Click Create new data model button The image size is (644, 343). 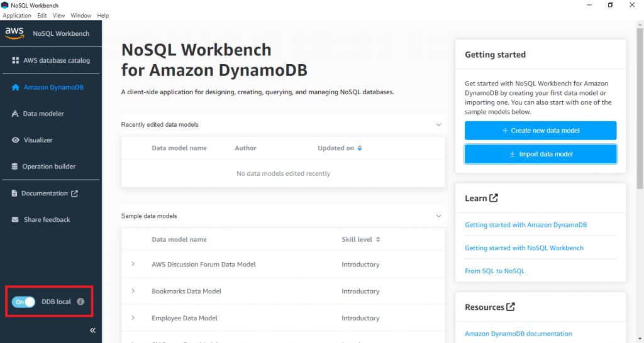coord(540,131)
